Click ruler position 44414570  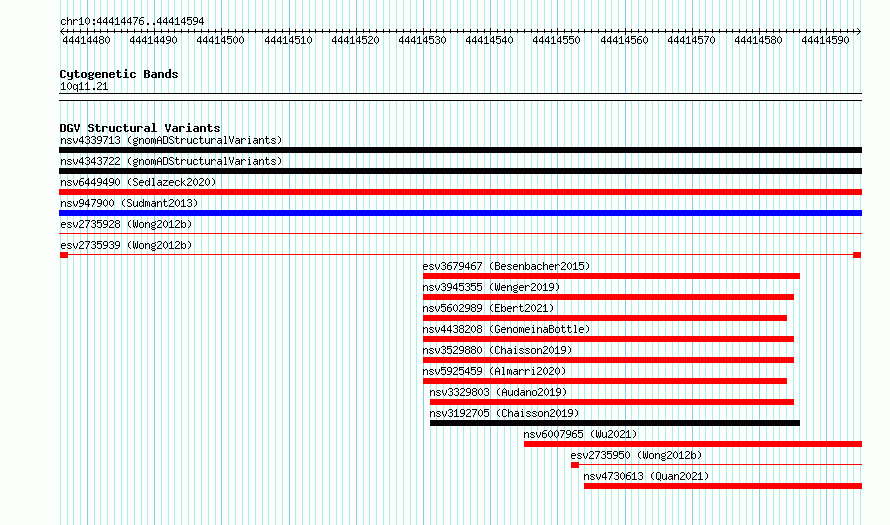coord(691,40)
